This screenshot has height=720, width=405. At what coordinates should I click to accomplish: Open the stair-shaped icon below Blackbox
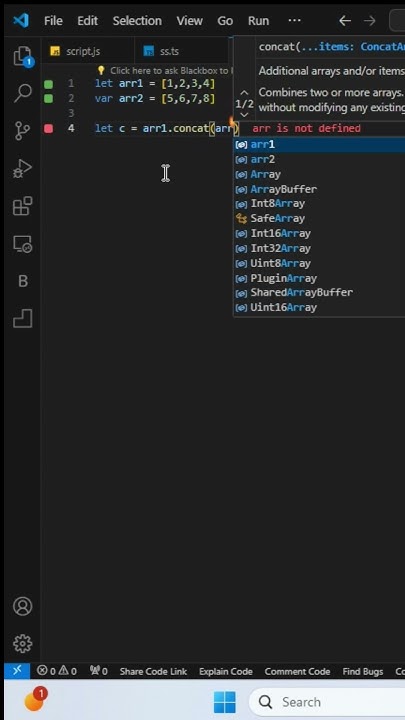coord(22,318)
